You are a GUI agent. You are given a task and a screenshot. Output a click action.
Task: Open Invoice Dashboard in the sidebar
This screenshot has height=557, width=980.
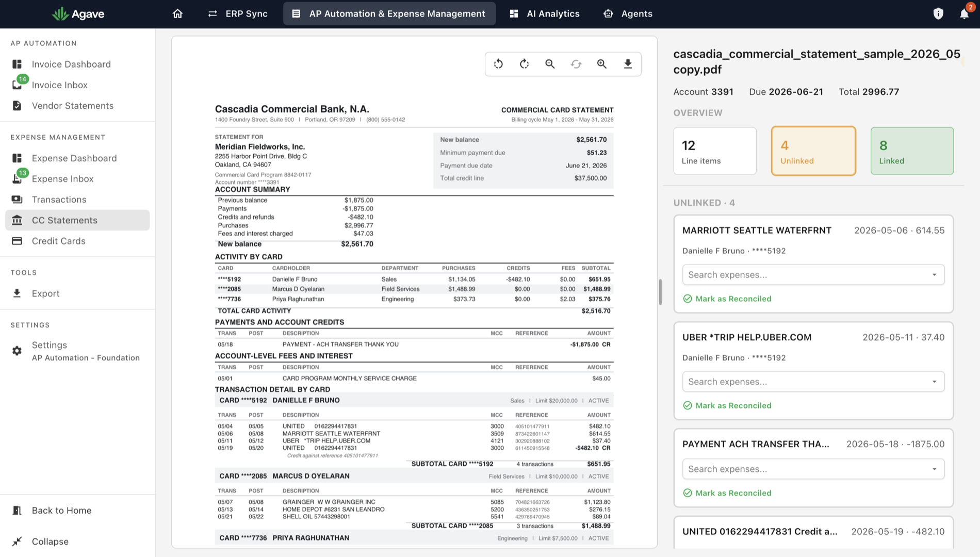[77, 64]
